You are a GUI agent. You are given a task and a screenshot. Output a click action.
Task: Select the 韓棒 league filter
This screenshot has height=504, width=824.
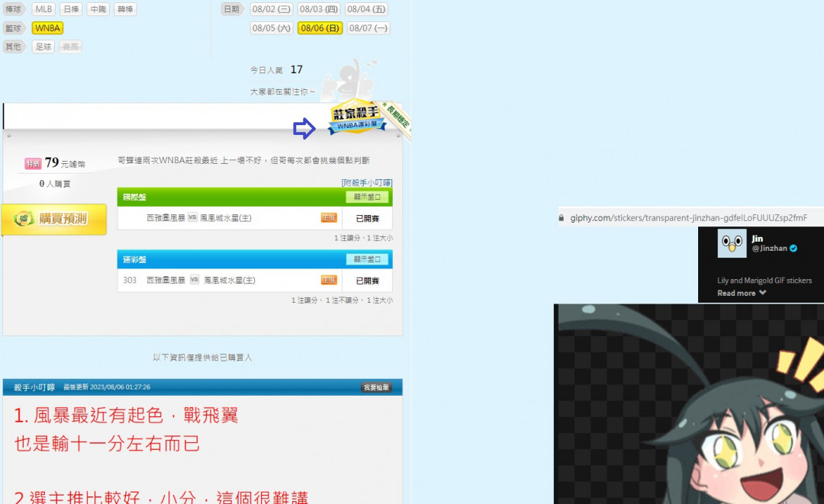point(125,9)
